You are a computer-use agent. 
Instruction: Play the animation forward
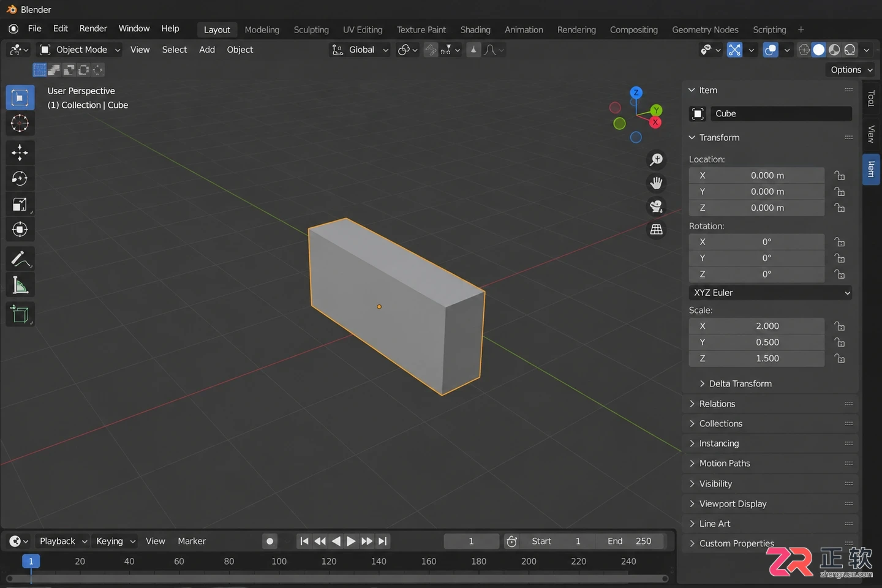[x=351, y=541]
